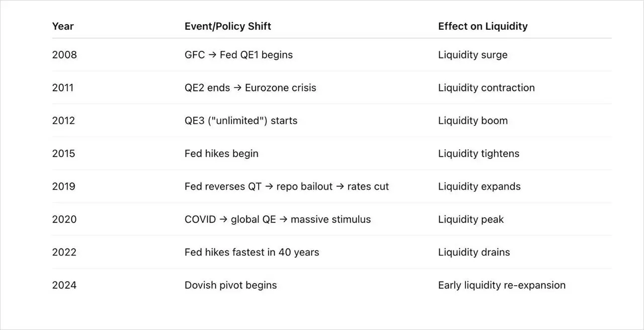Click the COVID global QE stimulus cell
The image size is (644, 330).
click(x=277, y=219)
